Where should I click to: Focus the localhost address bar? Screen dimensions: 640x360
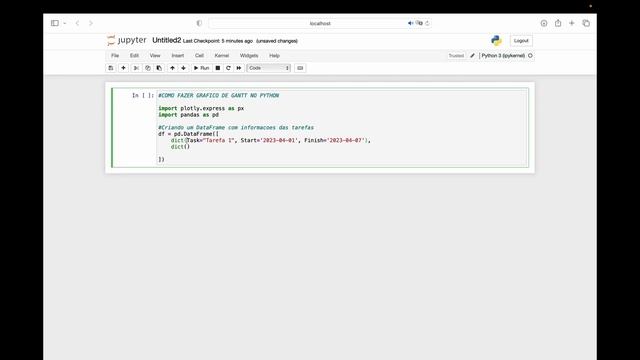click(320, 23)
